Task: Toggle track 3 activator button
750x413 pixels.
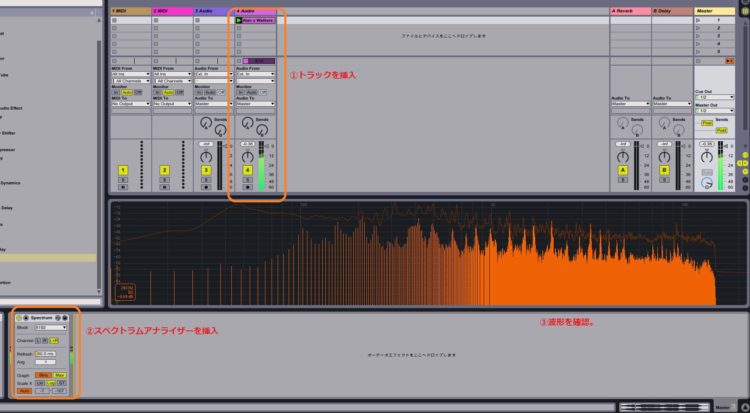Action: pos(206,170)
